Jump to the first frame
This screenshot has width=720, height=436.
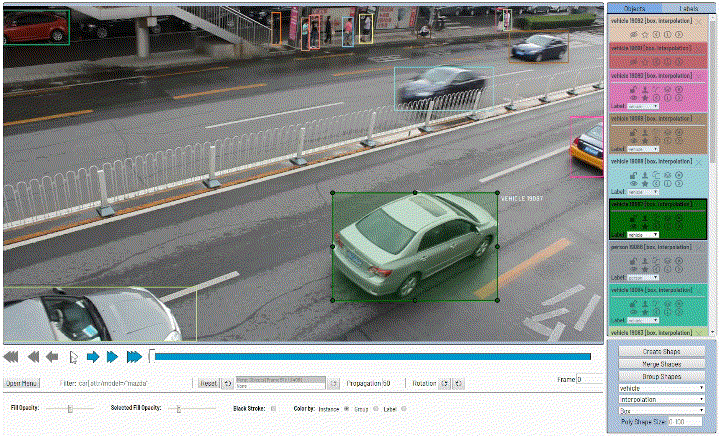(11, 356)
